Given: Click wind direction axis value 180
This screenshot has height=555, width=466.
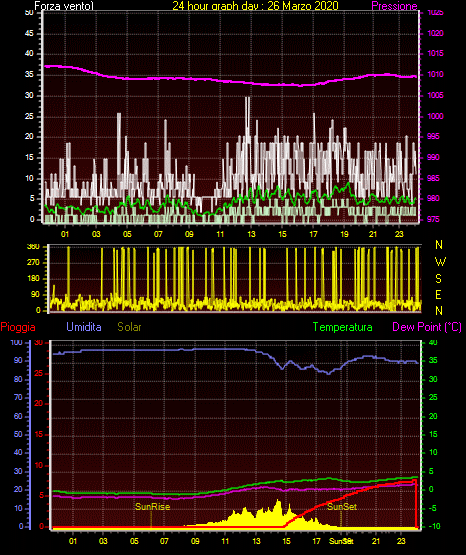Looking at the screenshot, I should pyautogui.click(x=33, y=279).
